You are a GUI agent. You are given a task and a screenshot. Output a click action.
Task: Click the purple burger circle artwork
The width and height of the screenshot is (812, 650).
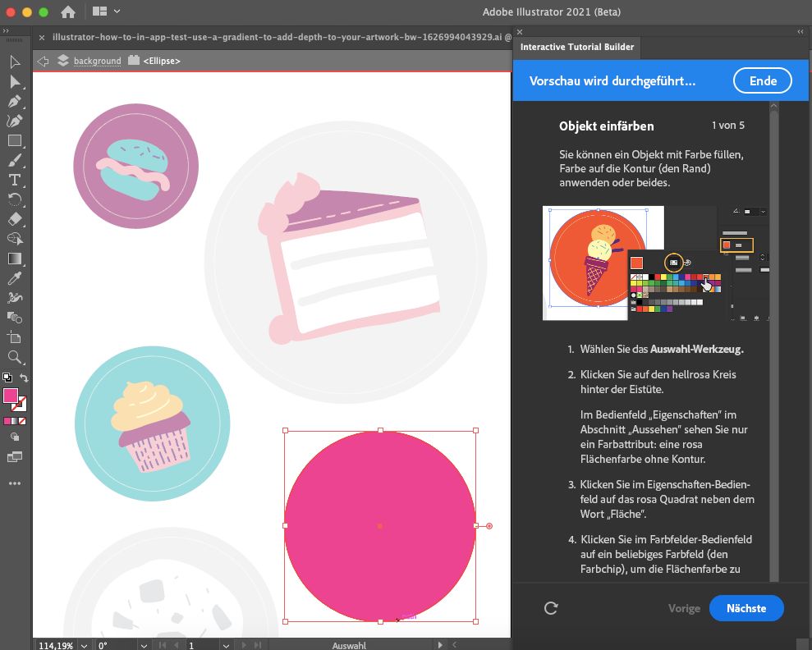135,166
